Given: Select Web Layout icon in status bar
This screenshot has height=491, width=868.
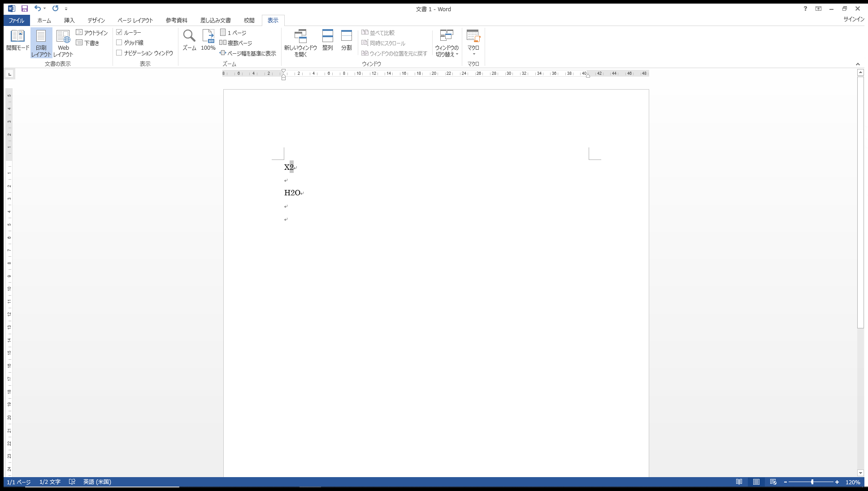Looking at the screenshot, I should (x=773, y=482).
